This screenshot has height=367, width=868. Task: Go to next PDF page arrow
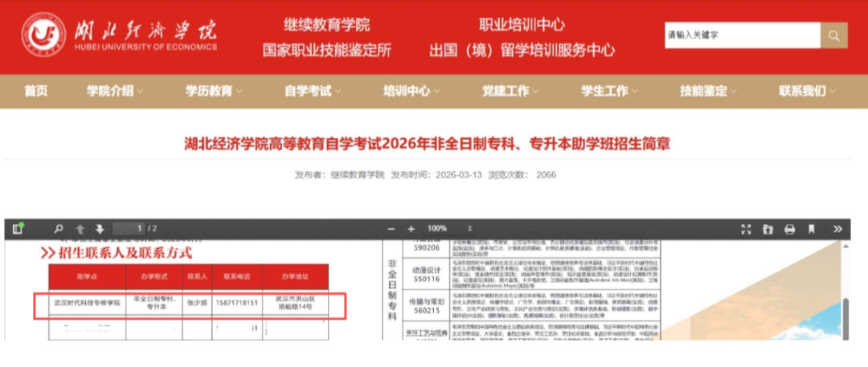100,229
